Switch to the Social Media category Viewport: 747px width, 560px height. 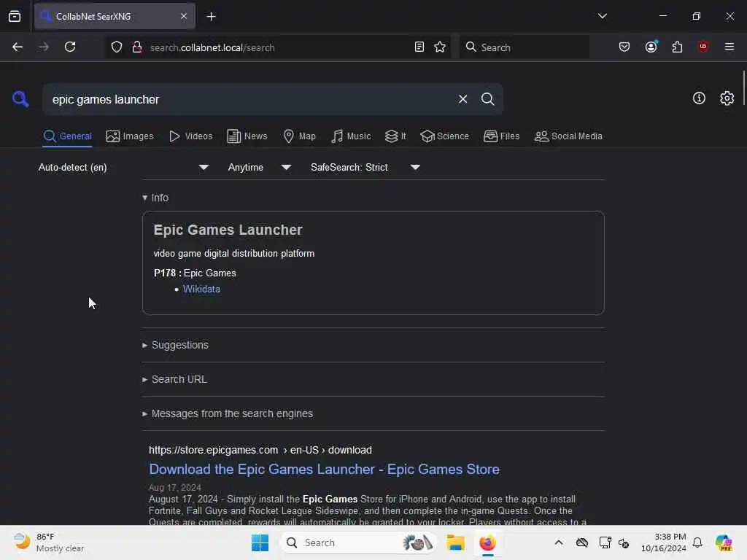pos(568,136)
